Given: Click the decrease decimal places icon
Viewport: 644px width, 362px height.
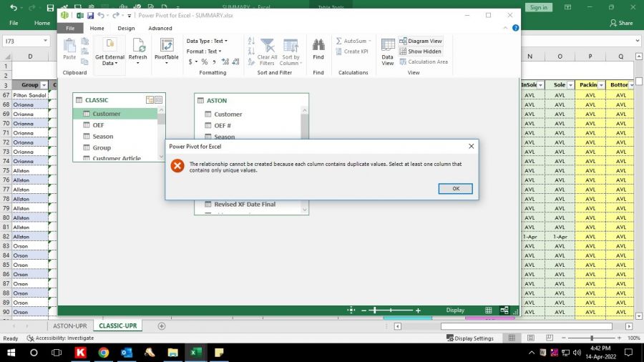Looking at the screenshot, I should (x=235, y=62).
